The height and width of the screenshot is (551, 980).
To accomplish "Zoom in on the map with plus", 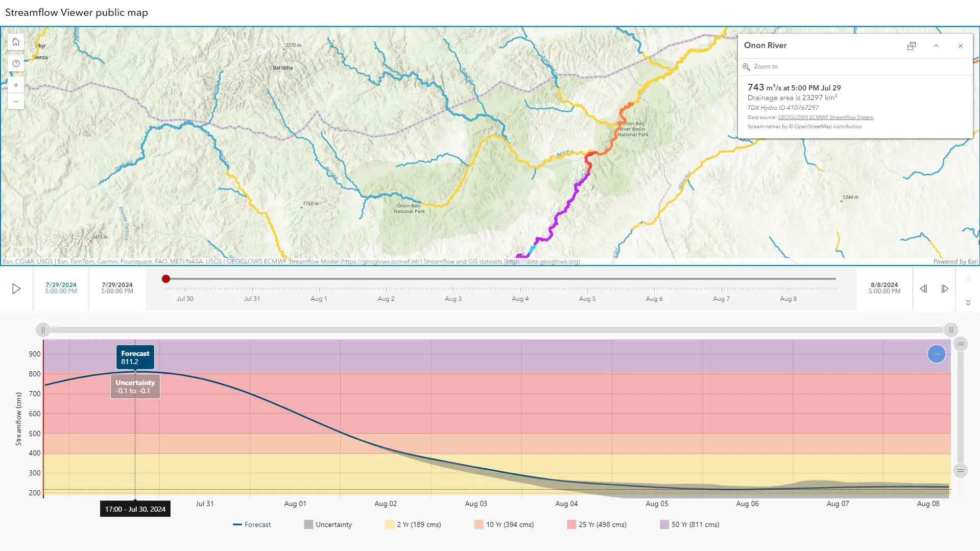I will pos(16,85).
